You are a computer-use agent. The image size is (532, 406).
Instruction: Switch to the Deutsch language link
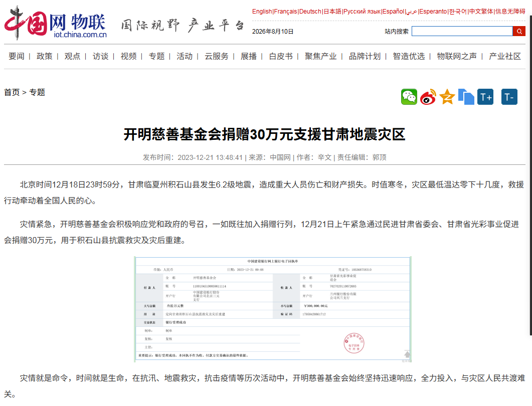[x=310, y=11]
